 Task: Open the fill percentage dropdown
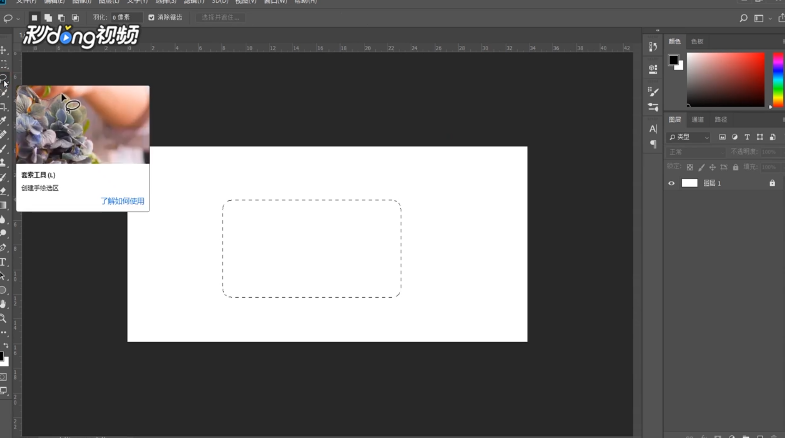(x=771, y=167)
